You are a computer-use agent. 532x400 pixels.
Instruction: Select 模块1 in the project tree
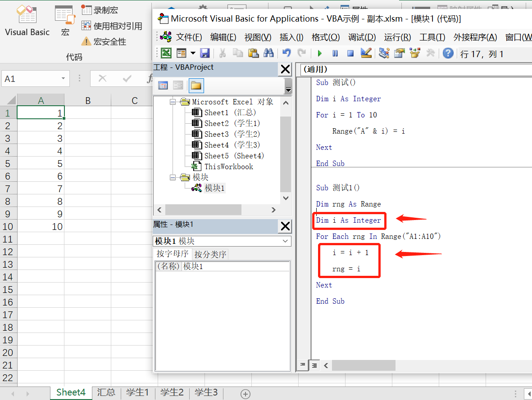coord(214,188)
